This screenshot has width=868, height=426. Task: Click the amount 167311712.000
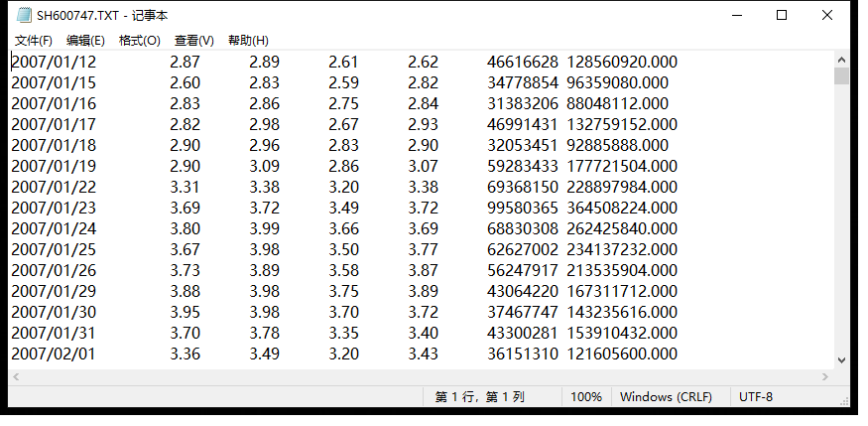[x=622, y=291]
